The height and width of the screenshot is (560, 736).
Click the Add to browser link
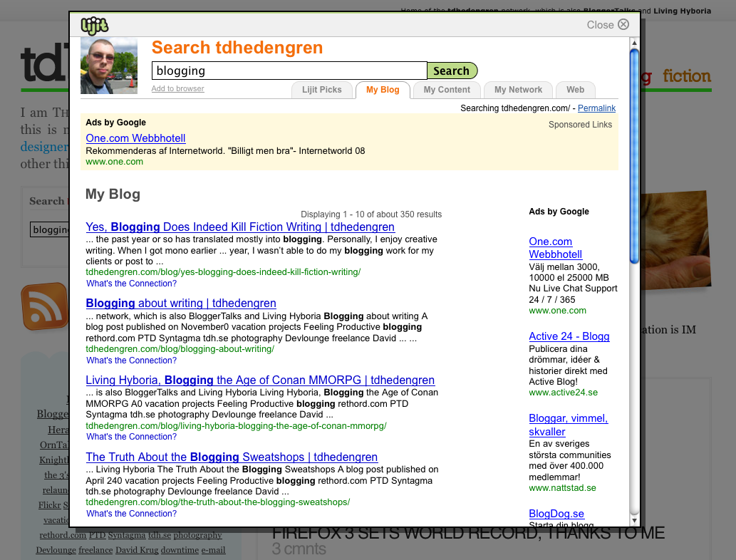177,88
